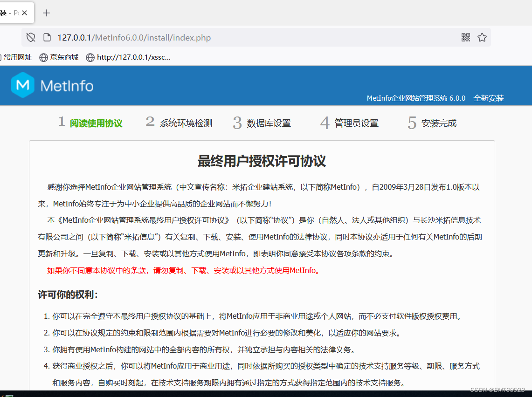Click the paragraph starting 本《MetInfo企业网站管理系统

[260, 237]
